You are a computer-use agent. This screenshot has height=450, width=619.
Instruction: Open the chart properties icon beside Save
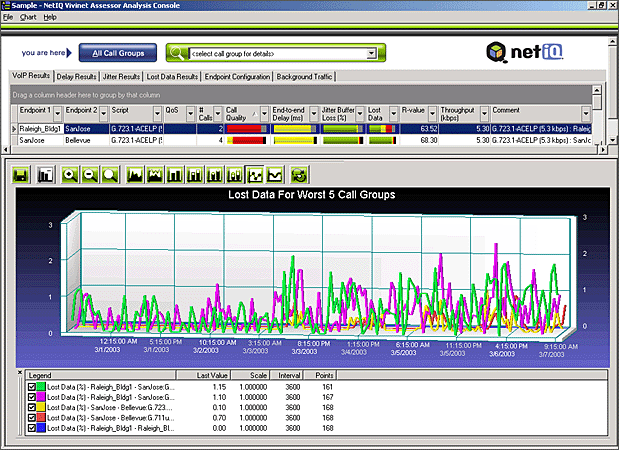[x=45, y=174]
